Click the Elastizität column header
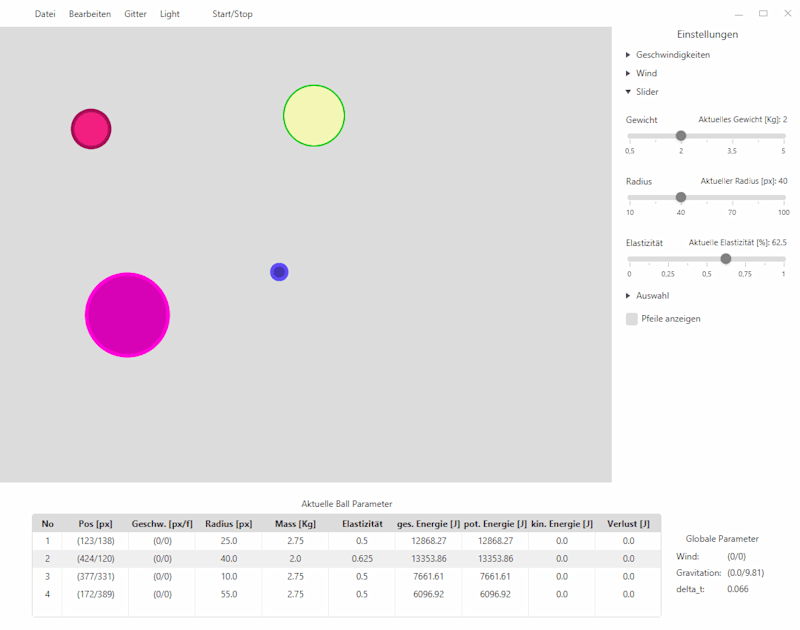The image size is (800, 630). tap(362, 524)
